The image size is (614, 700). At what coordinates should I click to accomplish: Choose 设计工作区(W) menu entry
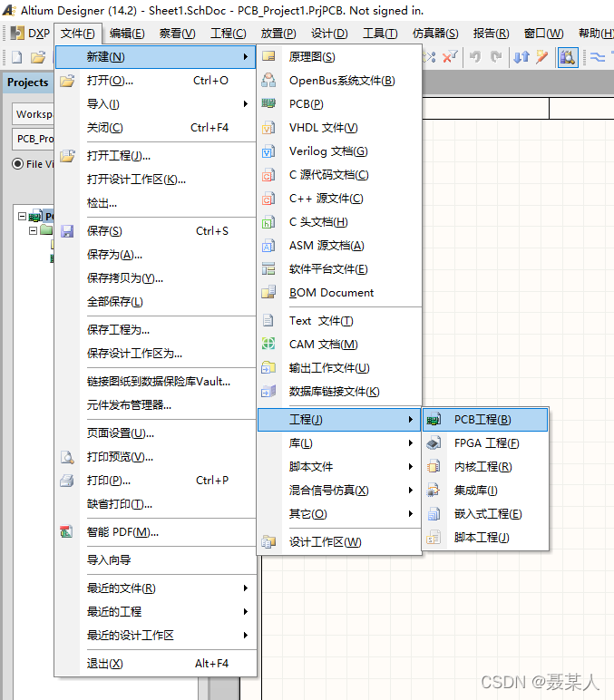[x=339, y=542]
